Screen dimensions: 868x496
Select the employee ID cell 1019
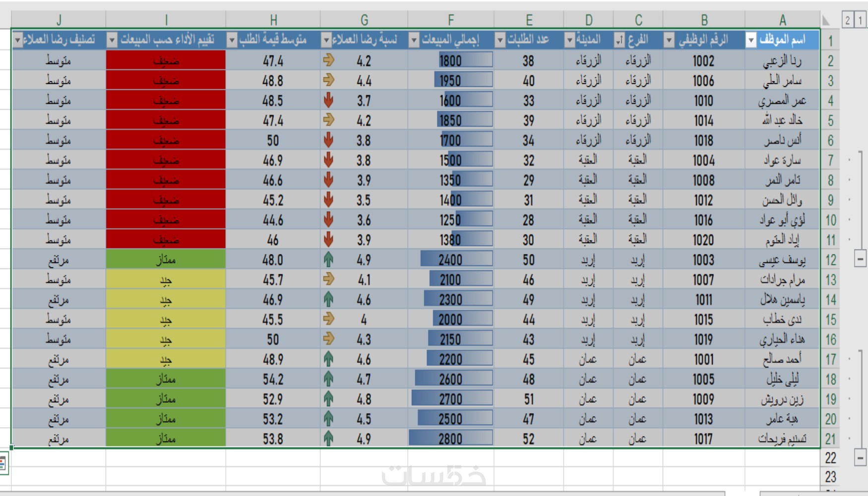tap(704, 339)
